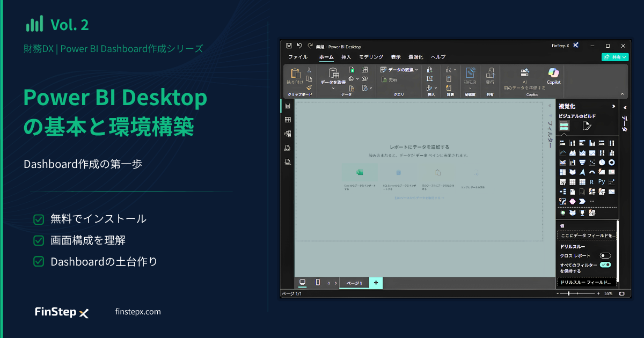Click the Copilot icon in the ribbon
This screenshot has width=644, height=338.
pos(553,72)
